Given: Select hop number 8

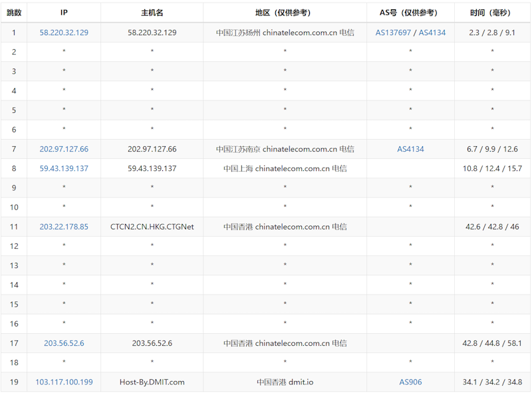Looking at the screenshot, I should tap(14, 168).
